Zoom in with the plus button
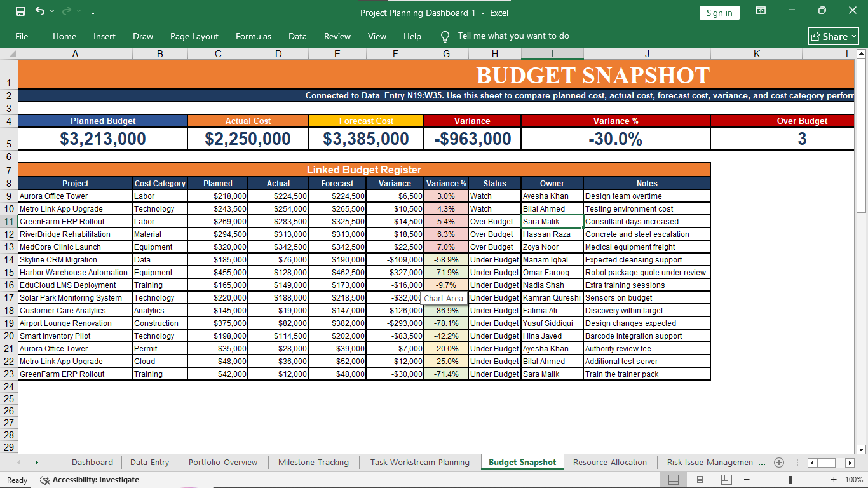The image size is (868, 488). point(835,480)
